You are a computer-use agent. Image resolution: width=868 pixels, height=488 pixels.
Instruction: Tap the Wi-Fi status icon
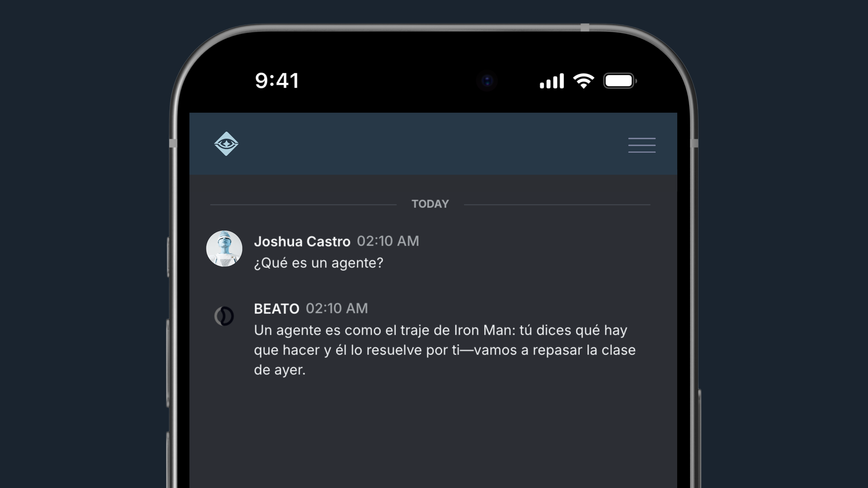[x=584, y=81]
